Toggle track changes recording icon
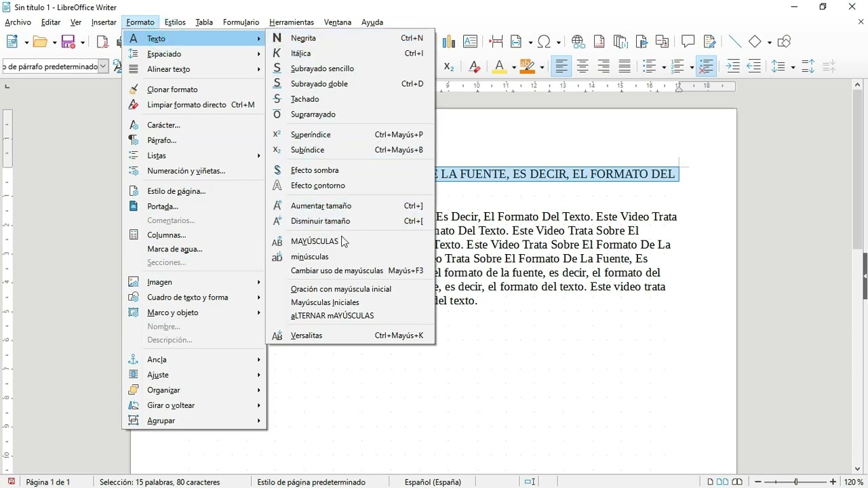Image resolution: width=868 pixels, height=488 pixels. 709,42
